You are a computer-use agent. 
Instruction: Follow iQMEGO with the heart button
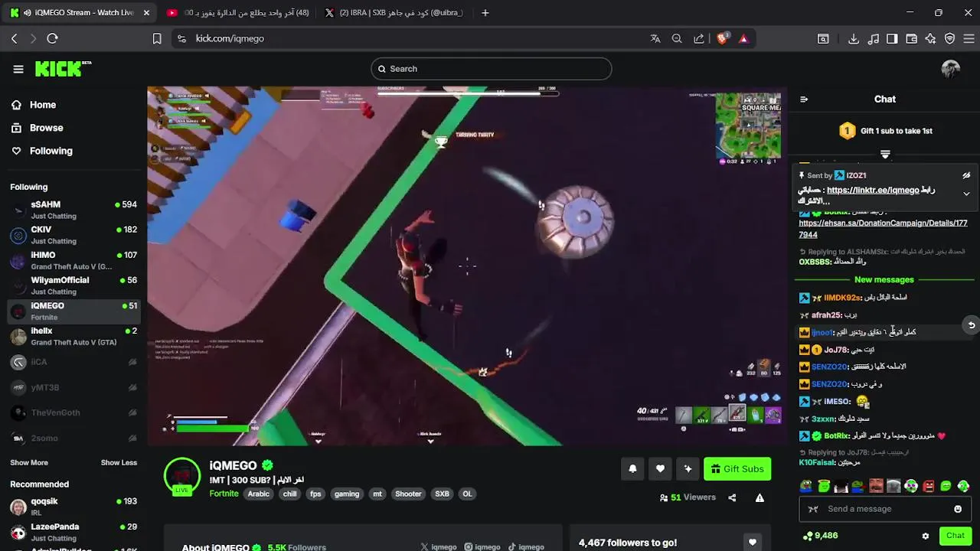tap(660, 469)
